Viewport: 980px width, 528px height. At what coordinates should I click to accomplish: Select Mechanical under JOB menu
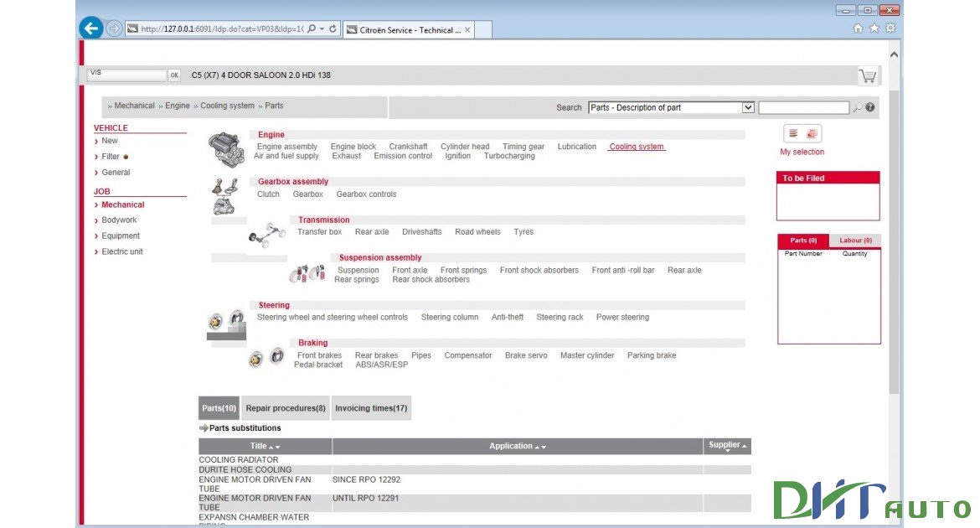[122, 204]
